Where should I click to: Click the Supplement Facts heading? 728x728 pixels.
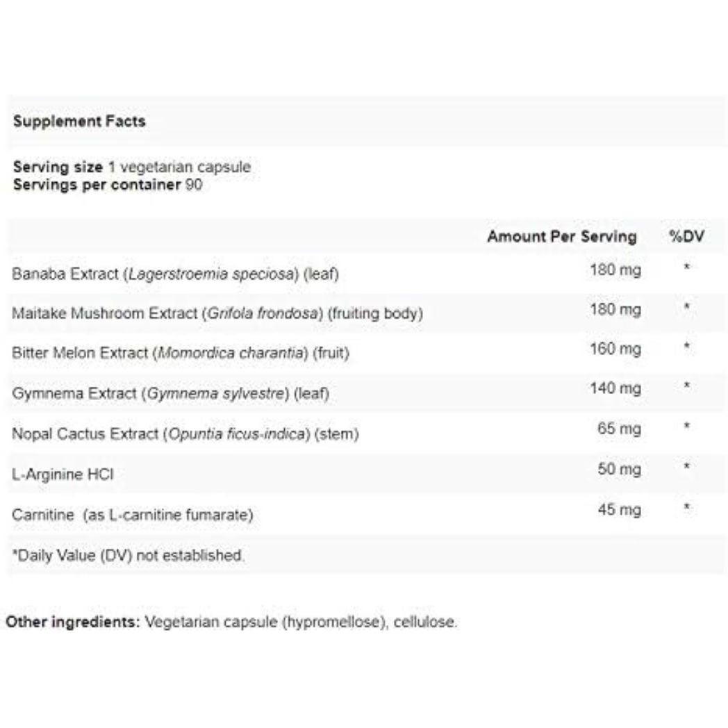click(79, 121)
